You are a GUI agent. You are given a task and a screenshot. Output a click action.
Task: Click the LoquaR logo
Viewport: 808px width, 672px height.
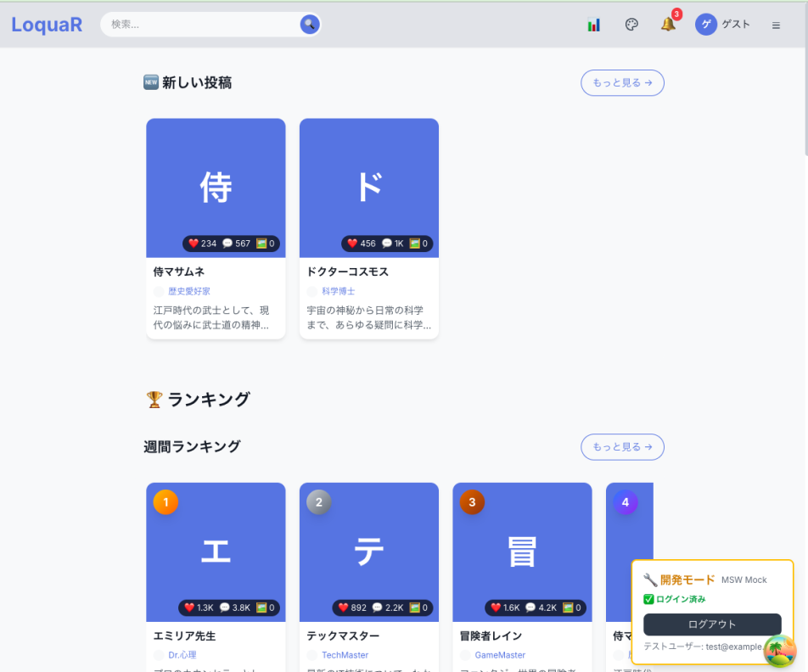click(47, 25)
